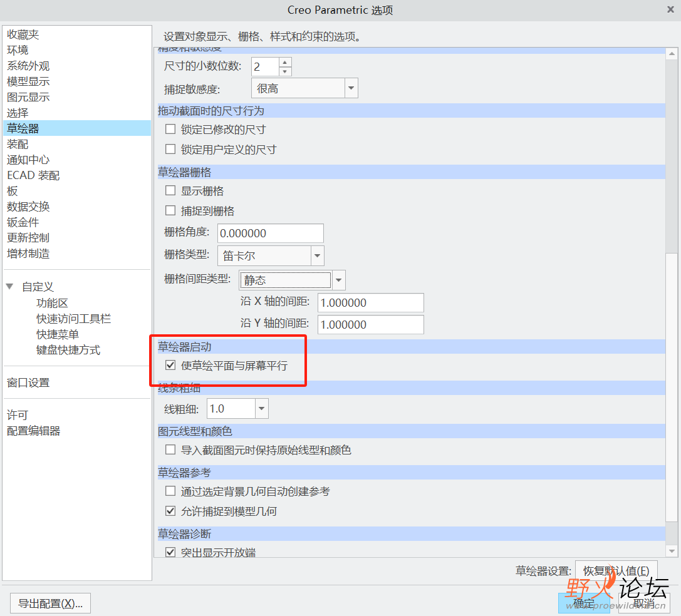Open 键盘快捷方式 customization
This screenshot has width=681, height=616.
(68, 349)
